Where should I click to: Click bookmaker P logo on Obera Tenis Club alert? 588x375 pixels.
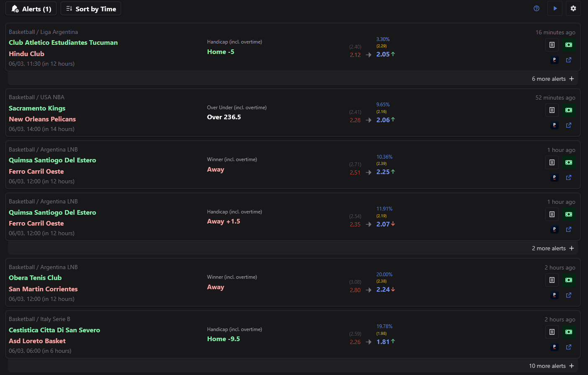pos(555,295)
